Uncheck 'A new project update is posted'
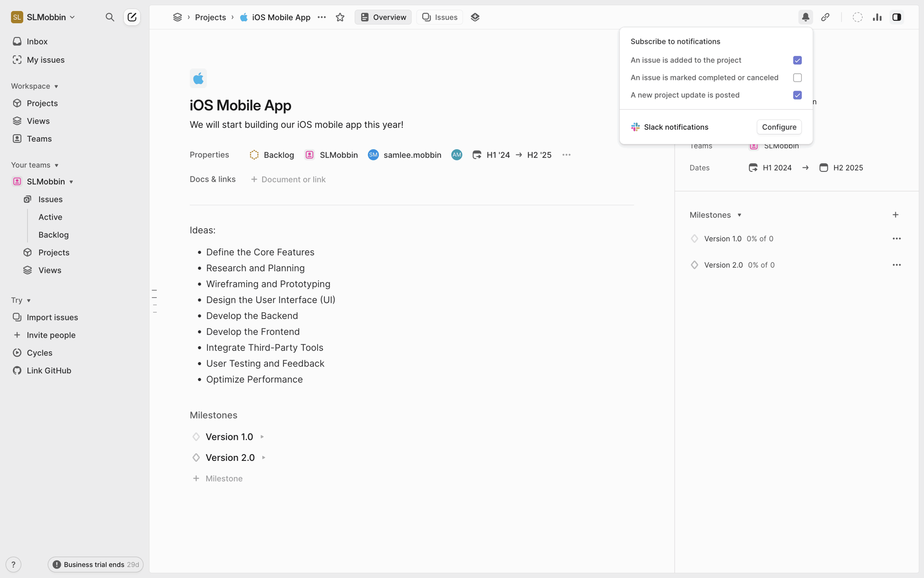Screen dimensions: 924x578 tap(797, 95)
